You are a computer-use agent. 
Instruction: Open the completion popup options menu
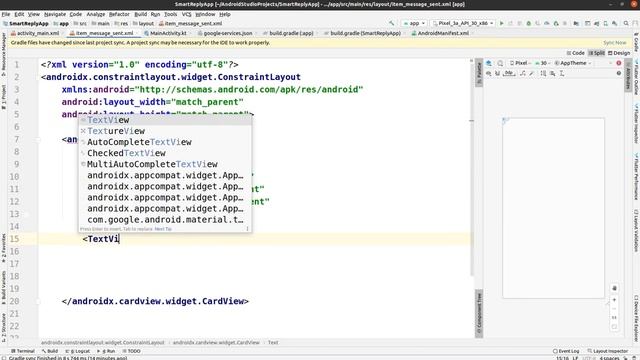click(x=247, y=229)
